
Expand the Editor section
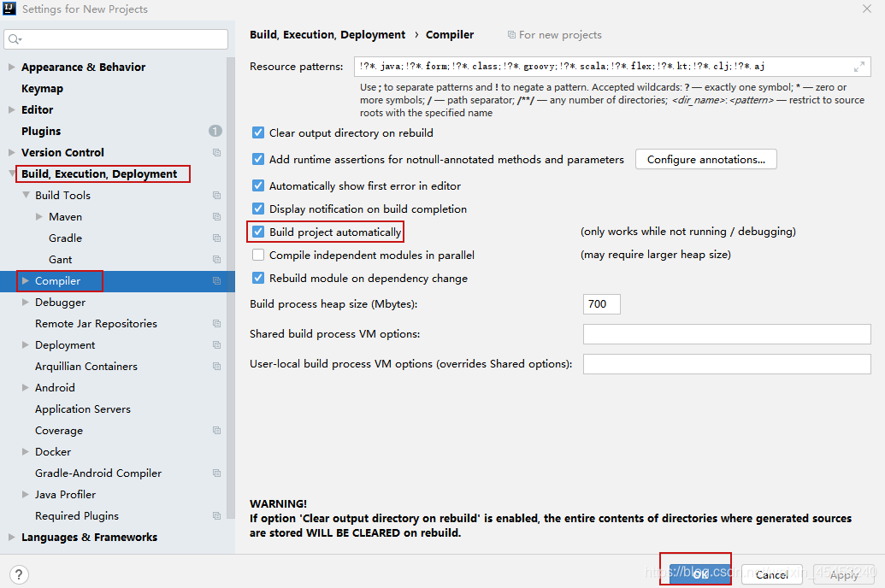(11, 109)
